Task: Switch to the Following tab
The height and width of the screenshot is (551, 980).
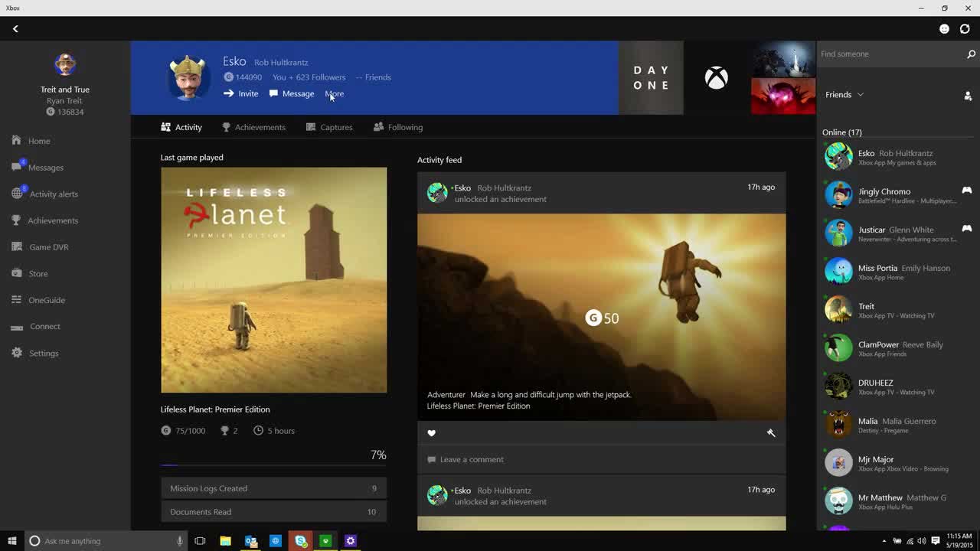Action: point(398,127)
